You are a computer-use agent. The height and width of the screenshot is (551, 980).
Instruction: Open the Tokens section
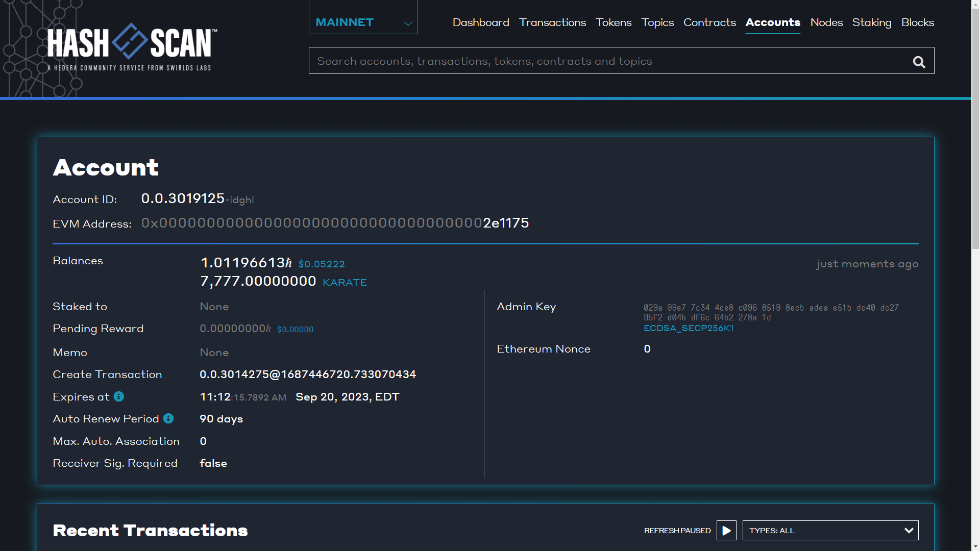614,22
